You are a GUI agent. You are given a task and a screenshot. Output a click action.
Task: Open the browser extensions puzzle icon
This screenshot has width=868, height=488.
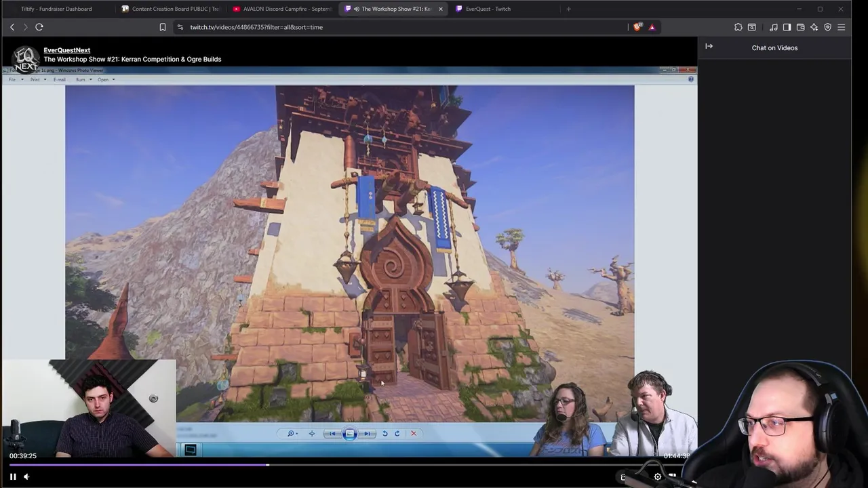click(738, 27)
